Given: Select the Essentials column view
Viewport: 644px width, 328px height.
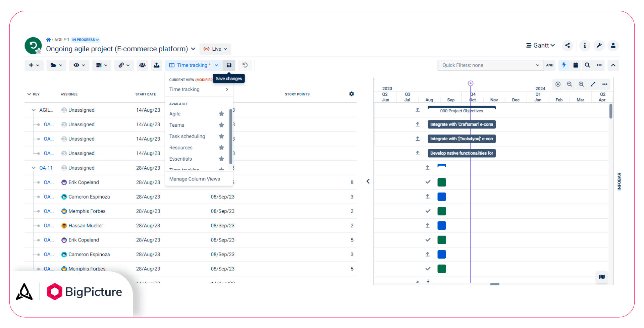Looking at the screenshot, I should (180, 159).
